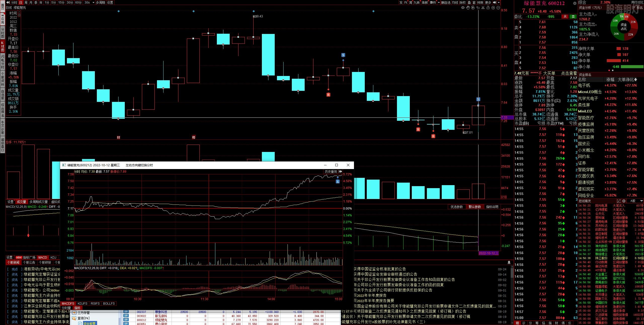Open the 个股公告 news tab
Viewport: 644px width, 325px height.
click(x=29, y=262)
